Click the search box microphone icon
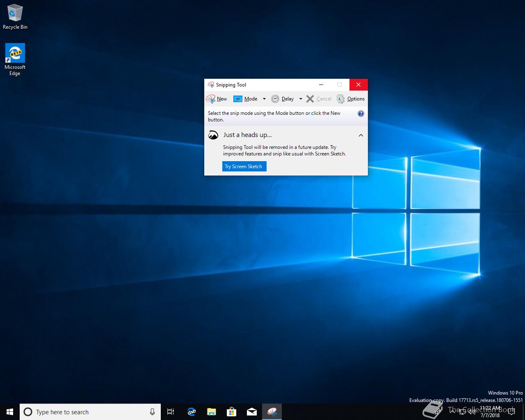 tap(152, 412)
